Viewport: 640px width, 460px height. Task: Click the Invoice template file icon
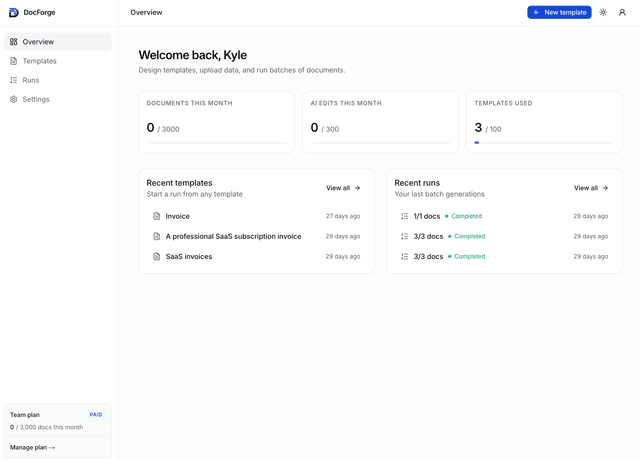156,216
